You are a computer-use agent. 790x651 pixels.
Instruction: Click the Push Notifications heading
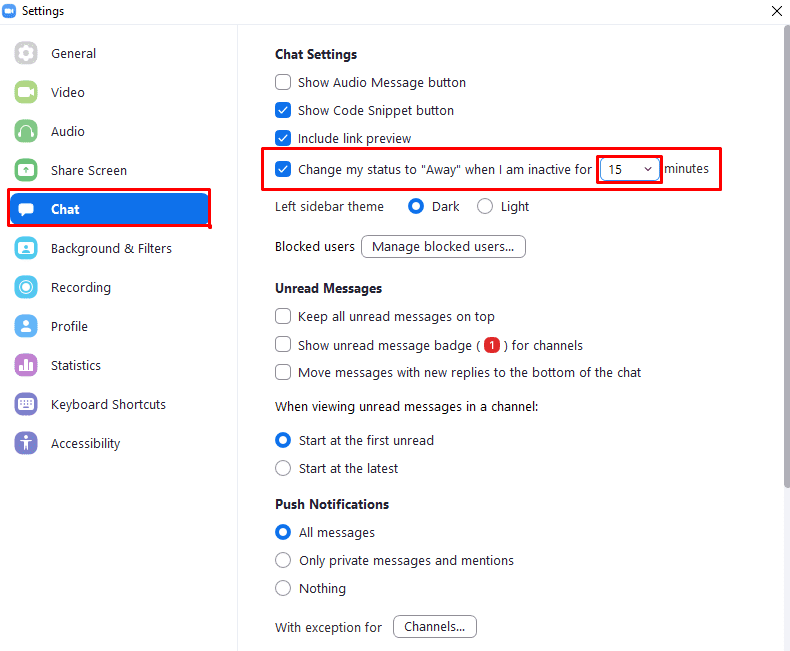click(x=332, y=504)
